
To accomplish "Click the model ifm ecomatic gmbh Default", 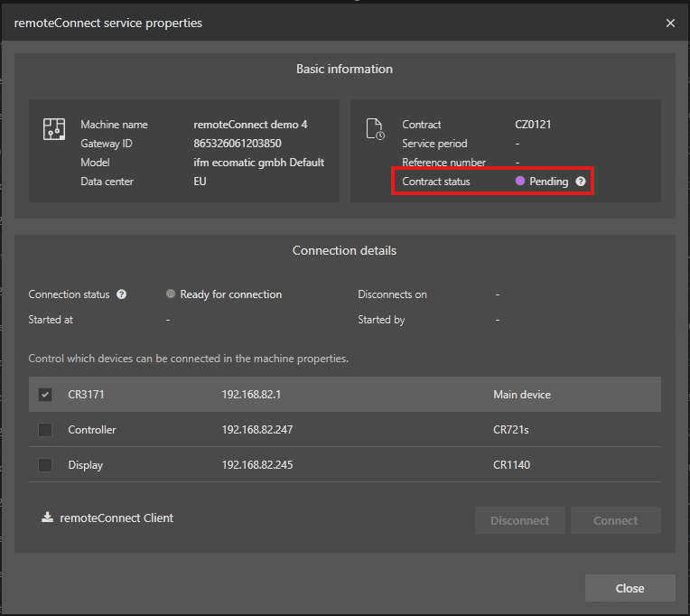I will click(x=258, y=163).
